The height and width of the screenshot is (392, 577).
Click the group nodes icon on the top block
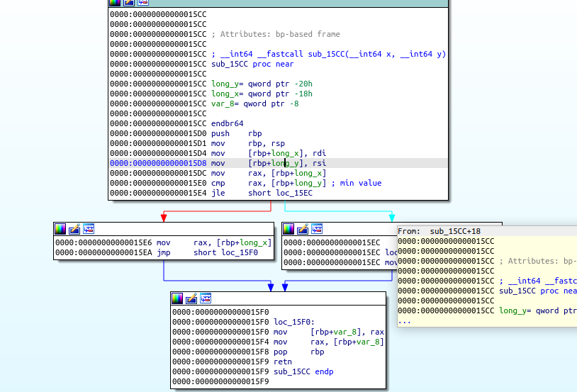pos(143,3)
